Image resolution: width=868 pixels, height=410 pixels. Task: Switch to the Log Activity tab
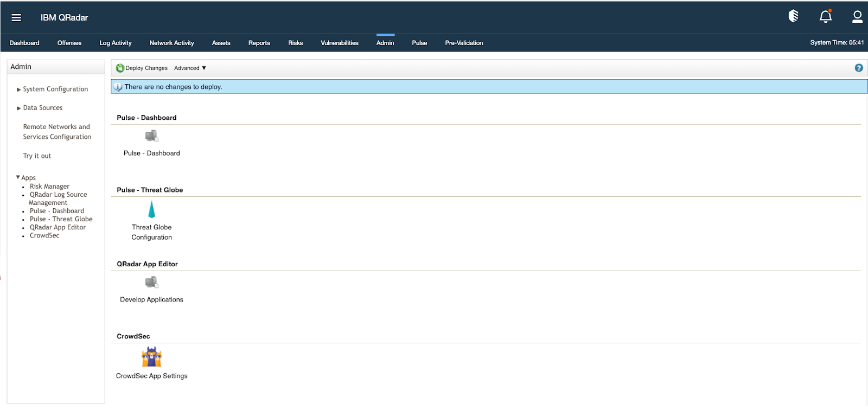116,43
